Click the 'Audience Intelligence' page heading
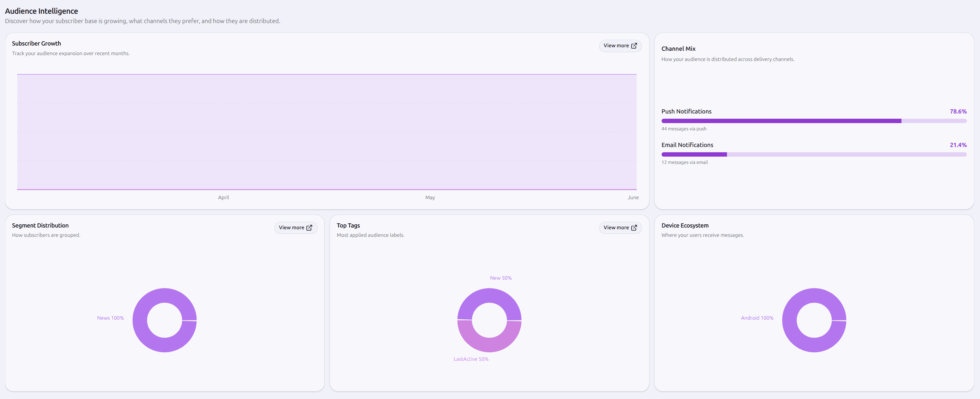 tap(41, 11)
